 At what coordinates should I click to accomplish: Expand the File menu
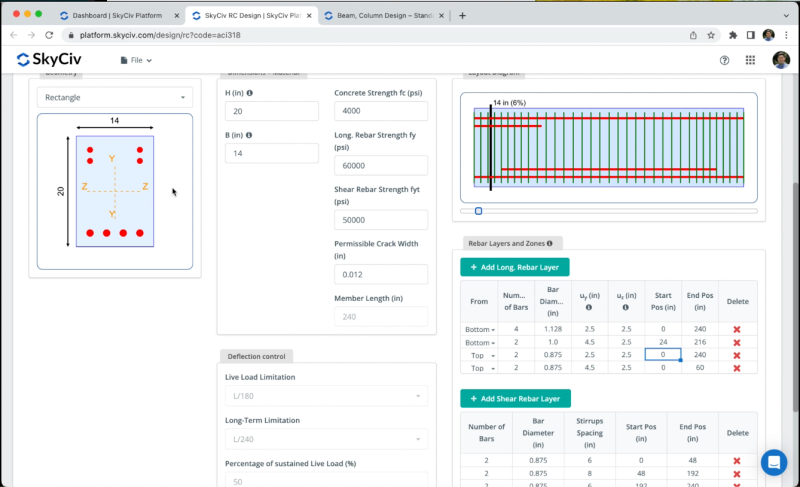136,60
